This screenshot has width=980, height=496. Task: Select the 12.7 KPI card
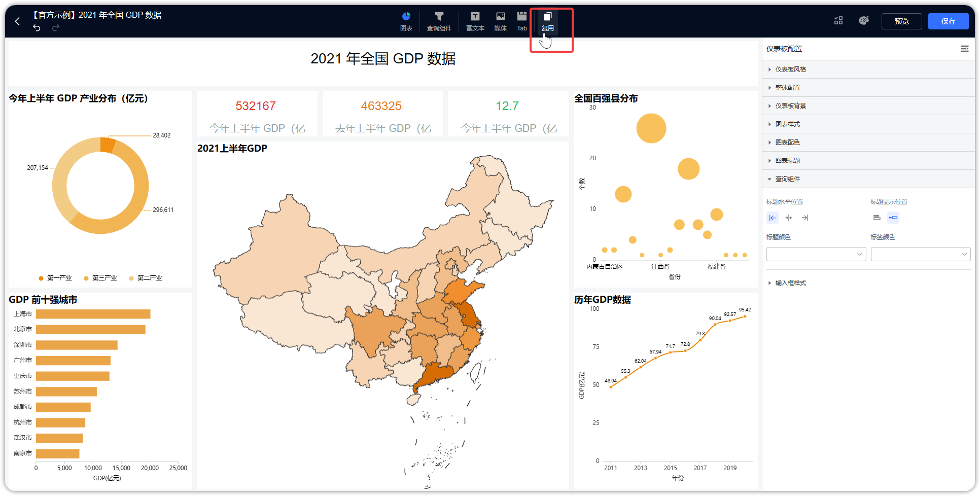[508, 114]
